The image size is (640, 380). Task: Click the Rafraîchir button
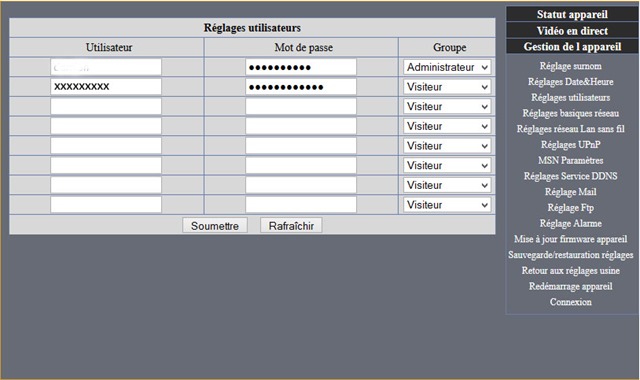tap(291, 226)
